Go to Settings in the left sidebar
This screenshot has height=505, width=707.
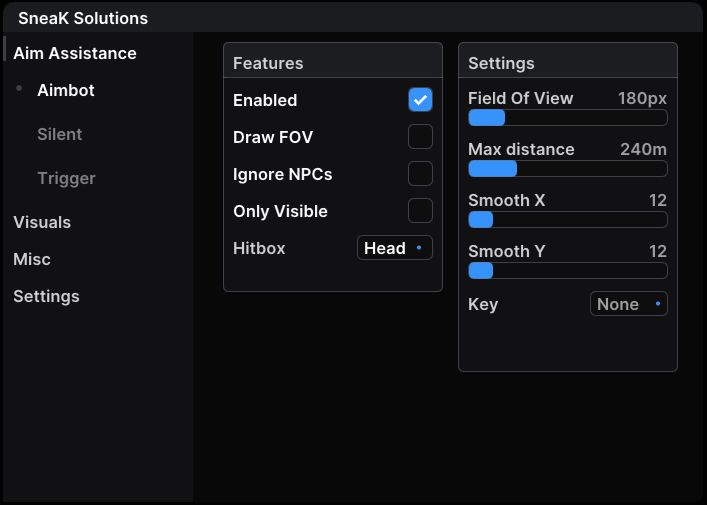pos(46,296)
